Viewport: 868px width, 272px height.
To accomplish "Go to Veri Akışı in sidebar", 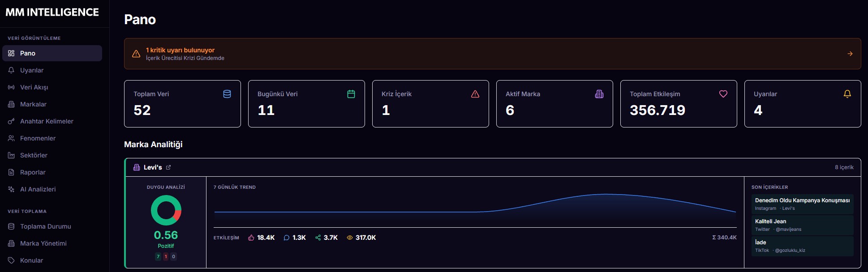I will click(x=34, y=87).
